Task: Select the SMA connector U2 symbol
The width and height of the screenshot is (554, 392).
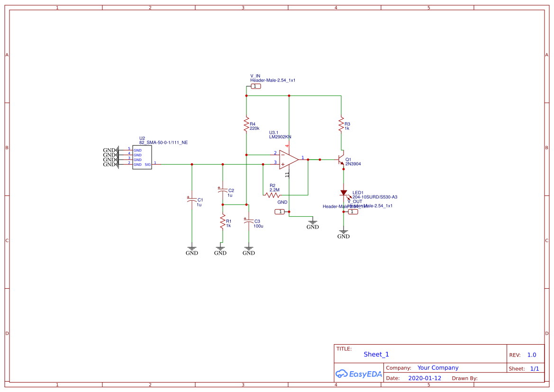Action: (142, 157)
